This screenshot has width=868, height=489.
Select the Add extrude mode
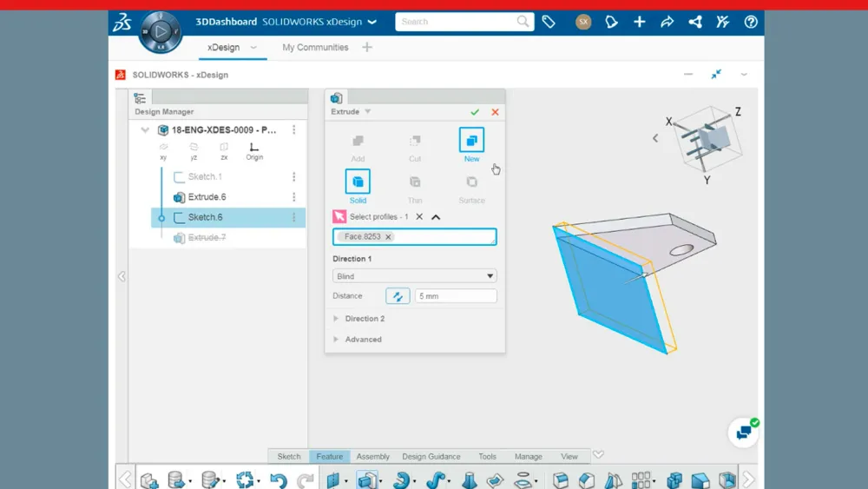358,148
